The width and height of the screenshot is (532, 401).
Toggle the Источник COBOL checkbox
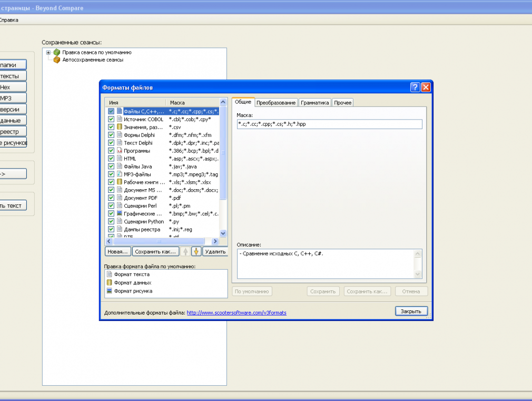pos(111,119)
